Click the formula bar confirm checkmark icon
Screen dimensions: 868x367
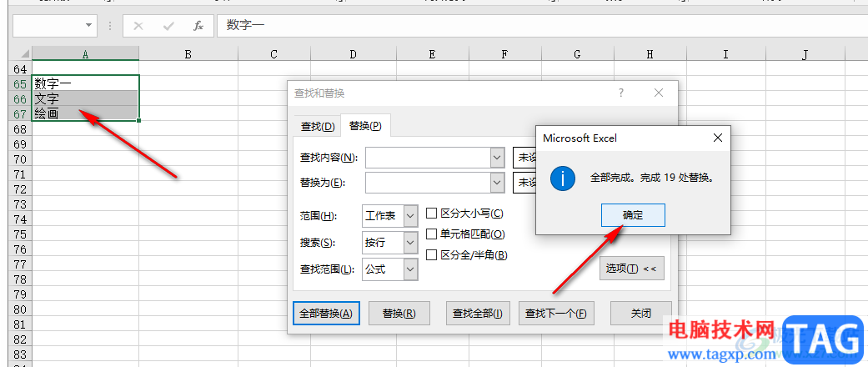(x=168, y=26)
